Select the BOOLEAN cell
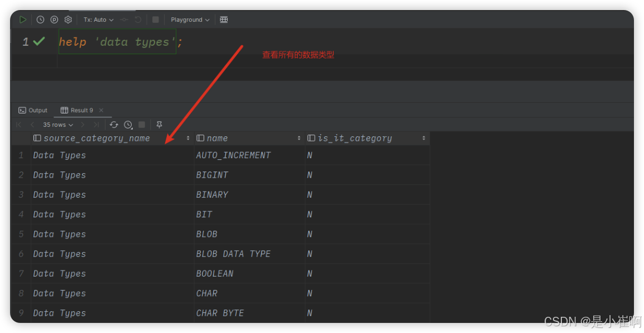Screen dimensions: 644x333 249,273
